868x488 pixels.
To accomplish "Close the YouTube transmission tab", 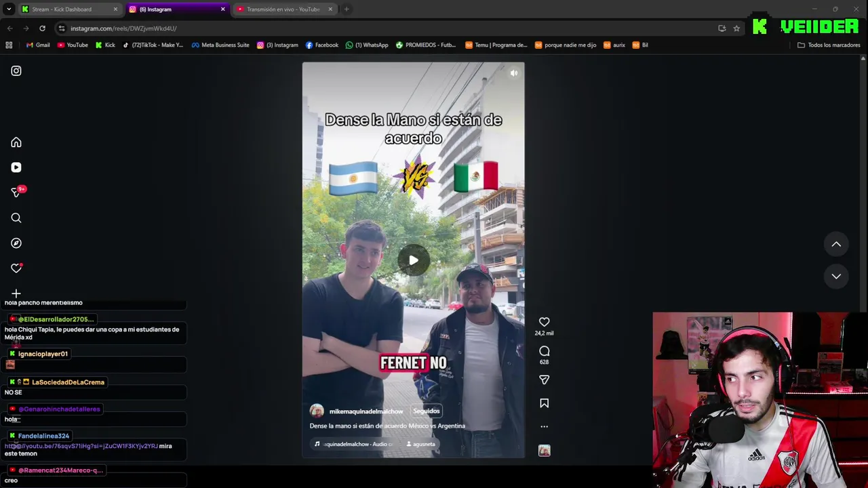I will click(330, 9).
